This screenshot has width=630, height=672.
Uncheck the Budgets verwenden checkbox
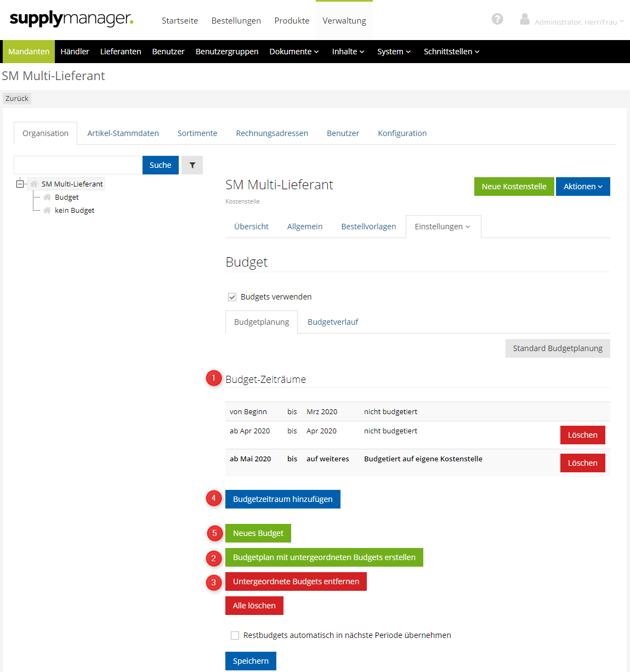tap(232, 297)
